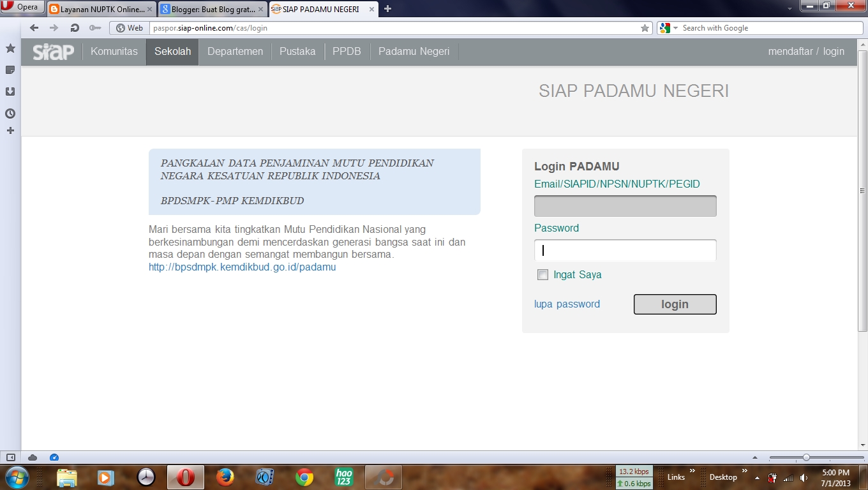
Task: Click the Search with Google field
Action: point(771,28)
